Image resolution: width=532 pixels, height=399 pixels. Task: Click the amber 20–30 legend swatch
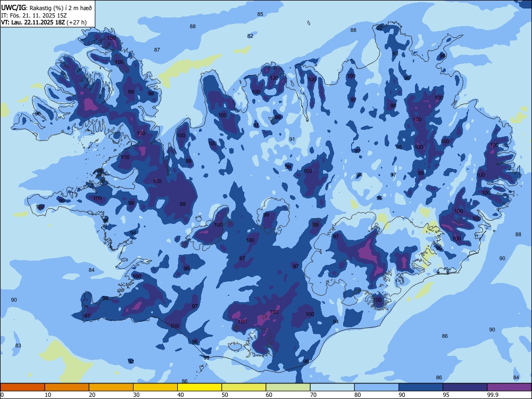coord(111,387)
